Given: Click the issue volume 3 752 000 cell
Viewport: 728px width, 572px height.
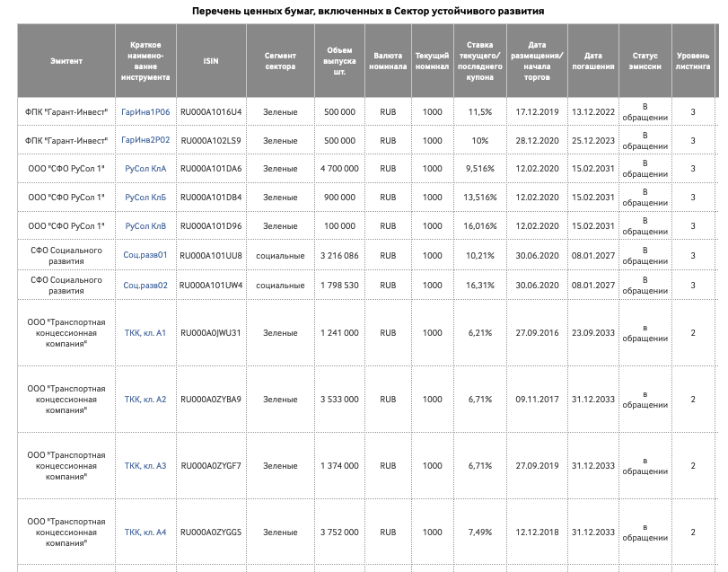Looking at the screenshot, I should tap(339, 532).
